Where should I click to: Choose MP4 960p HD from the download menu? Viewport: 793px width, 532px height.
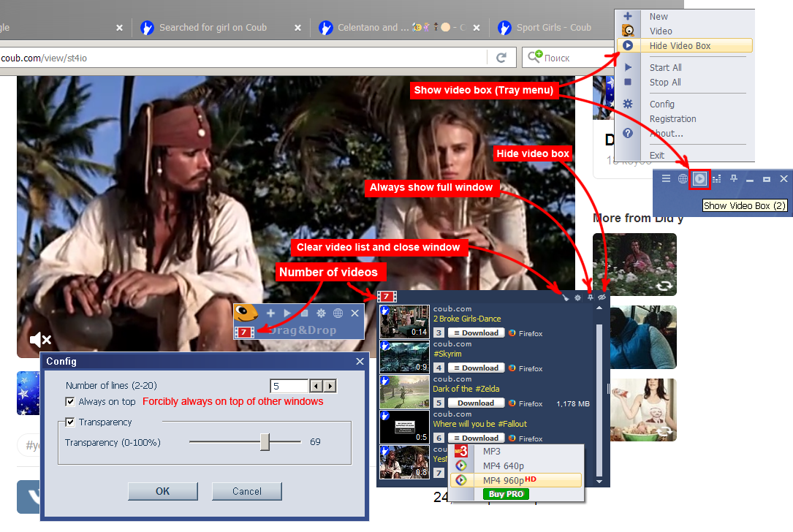click(516, 480)
